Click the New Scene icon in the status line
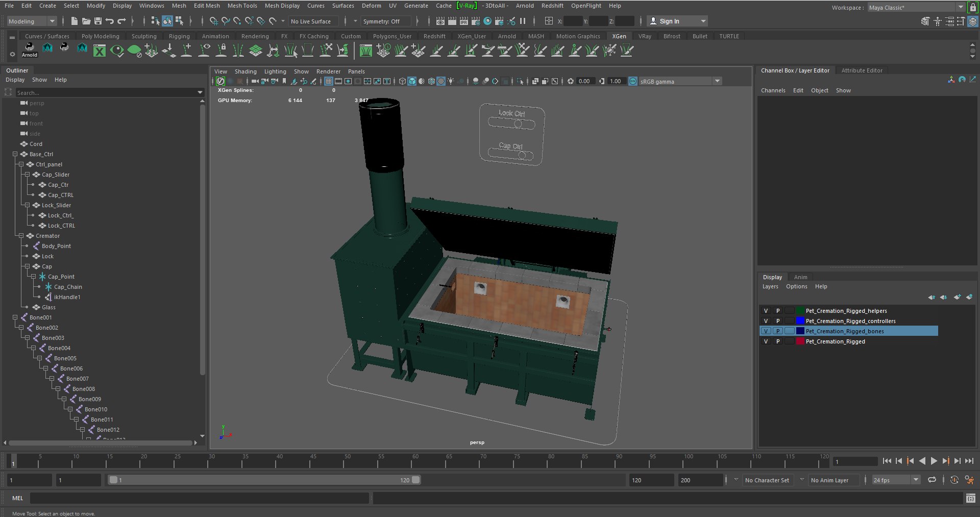980x517 pixels. 75,21
